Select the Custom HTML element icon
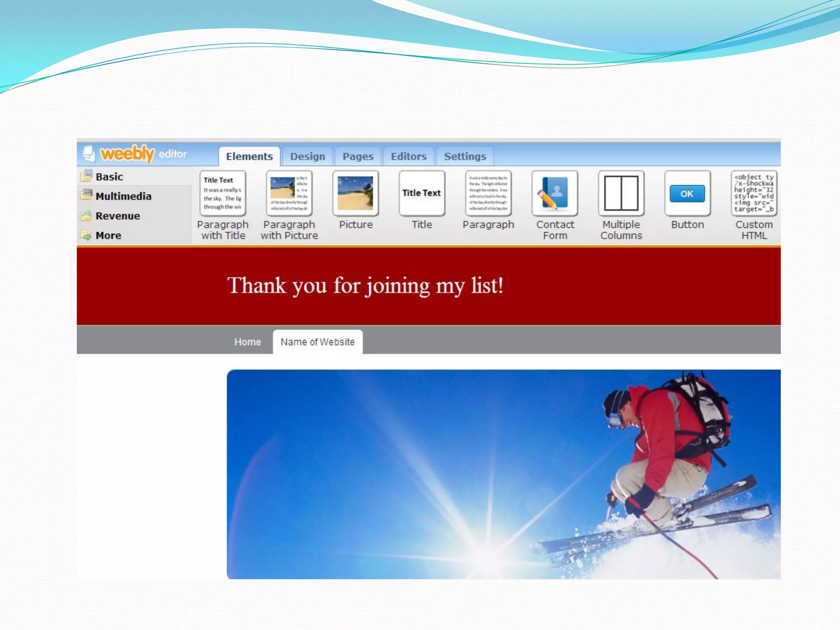This screenshot has height=630, width=840. point(754,193)
